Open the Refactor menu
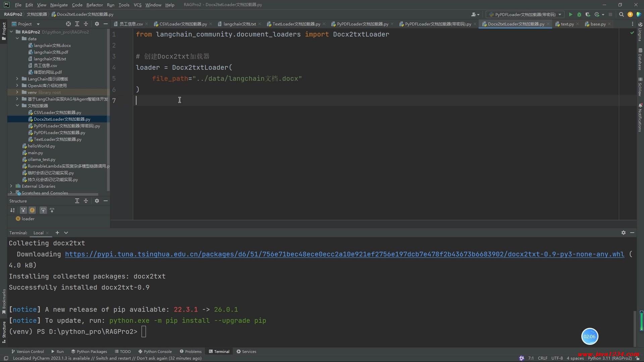Viewport: 644px width, 362px height. tap(94, 5)
